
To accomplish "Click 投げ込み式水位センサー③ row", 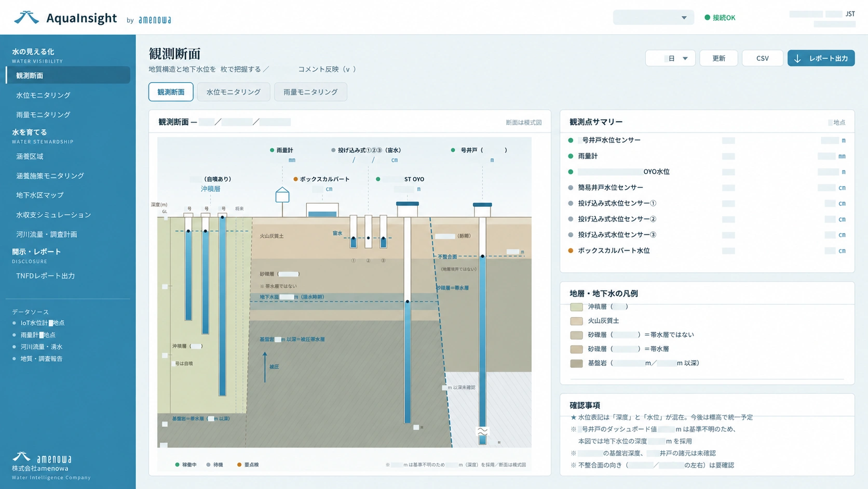I will click(x=707, y=235).
